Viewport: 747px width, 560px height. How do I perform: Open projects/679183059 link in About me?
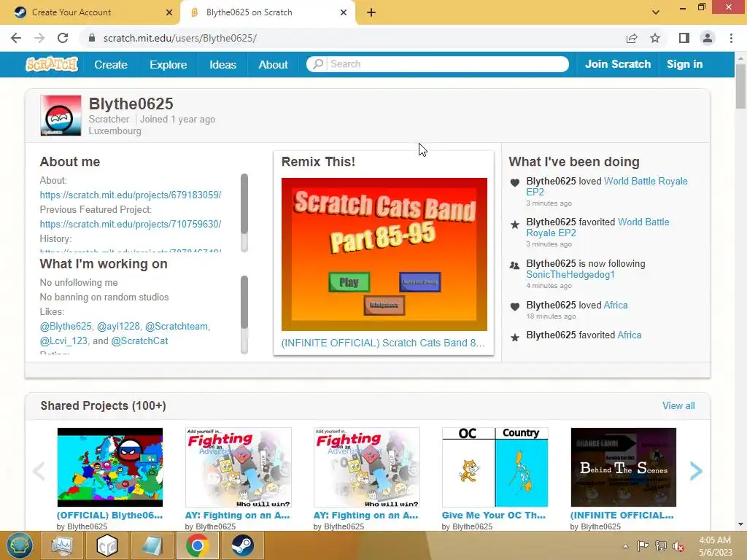click(131, 195)
